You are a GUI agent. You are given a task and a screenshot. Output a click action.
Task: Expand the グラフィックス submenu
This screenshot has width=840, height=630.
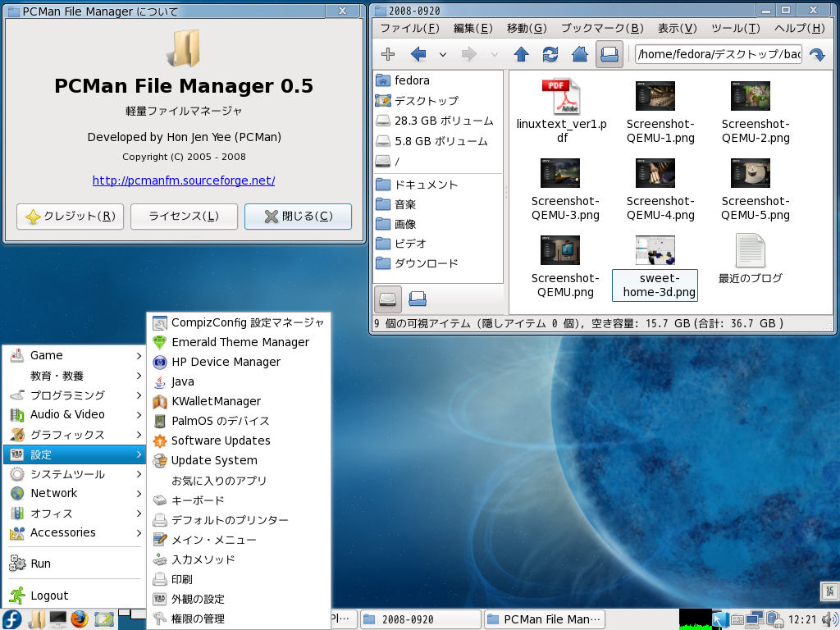click(75, 435)
